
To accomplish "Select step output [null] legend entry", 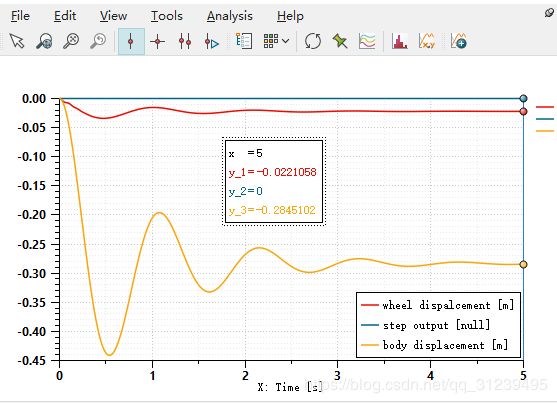I will point(426,325).
